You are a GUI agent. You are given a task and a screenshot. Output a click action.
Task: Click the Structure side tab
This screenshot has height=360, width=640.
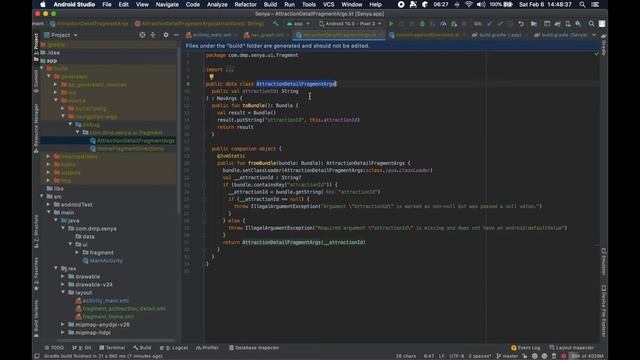pos(36,231)
